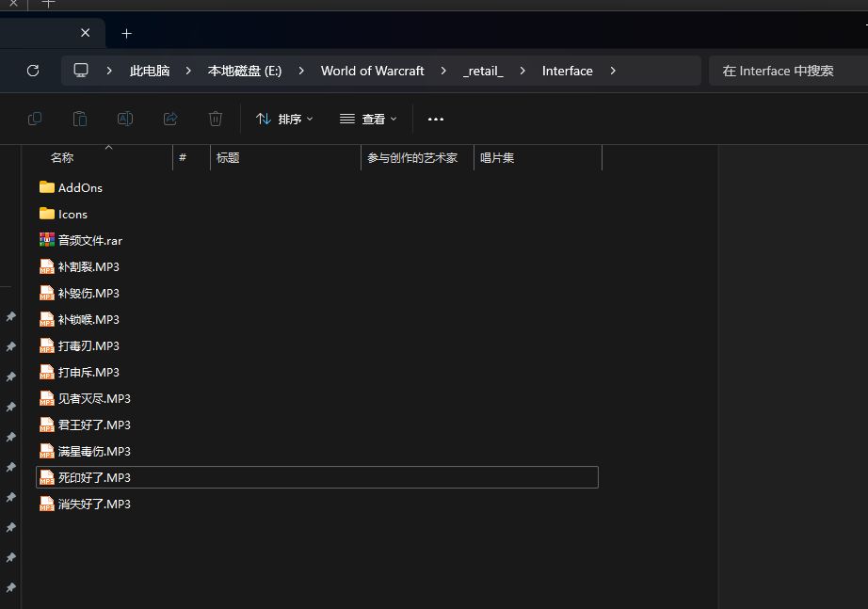Open the three-dot See more menu

[435, 119]
